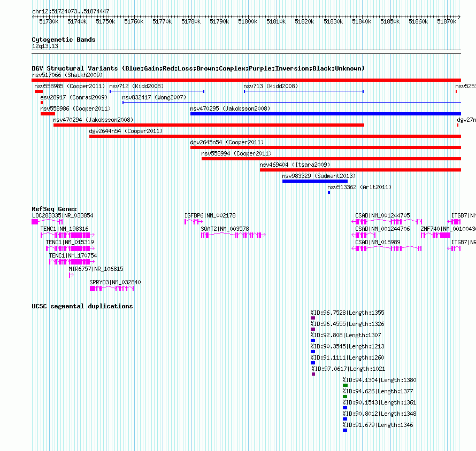
Task: Click the nsv470295 (Jakobsson2008) label
Action: click(x=230, y=108)
